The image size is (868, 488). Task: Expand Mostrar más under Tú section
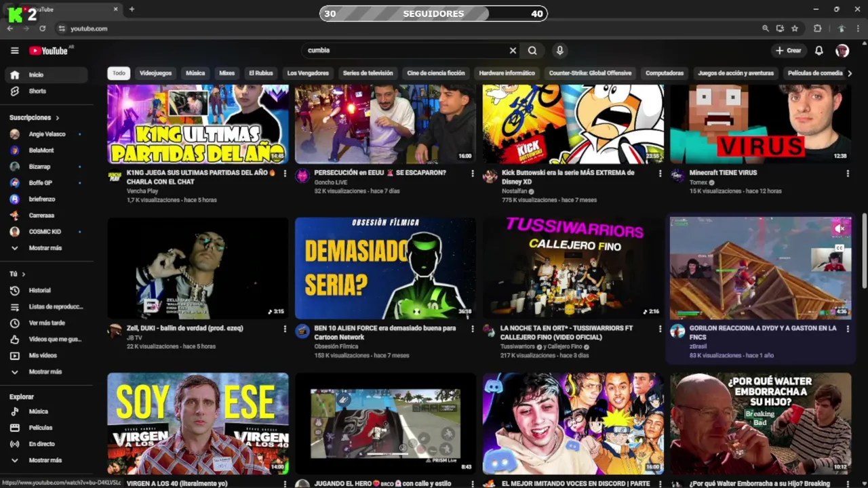[46, 371]
